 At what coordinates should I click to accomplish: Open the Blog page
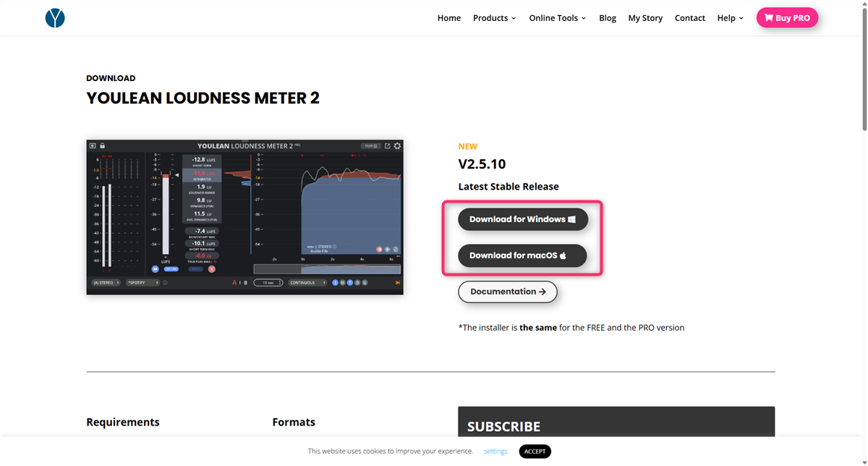(608, 18)
